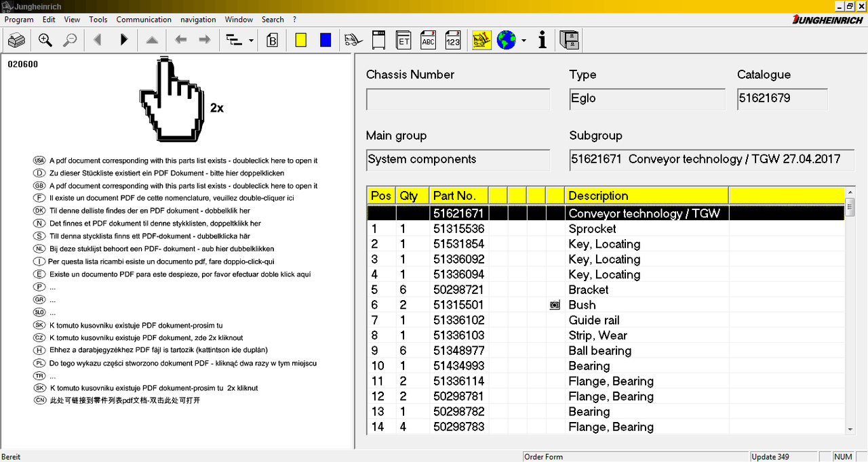
Task: Open the Search menu
Action: [273, 20]
